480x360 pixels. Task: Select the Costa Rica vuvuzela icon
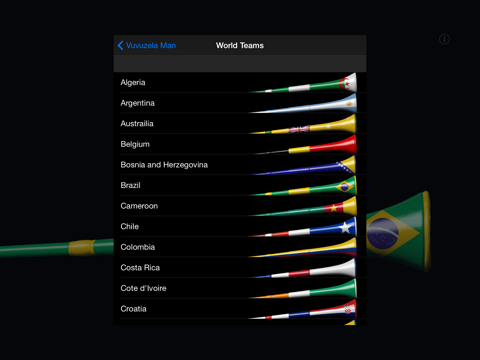(303, 268)
